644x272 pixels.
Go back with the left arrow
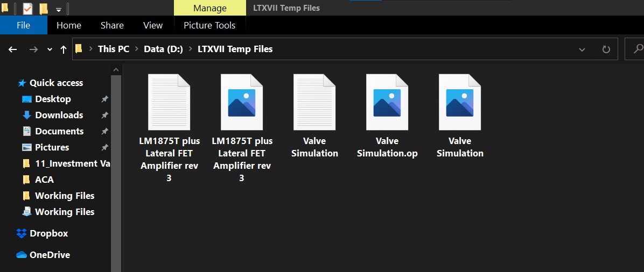click(x=13, y=49)
